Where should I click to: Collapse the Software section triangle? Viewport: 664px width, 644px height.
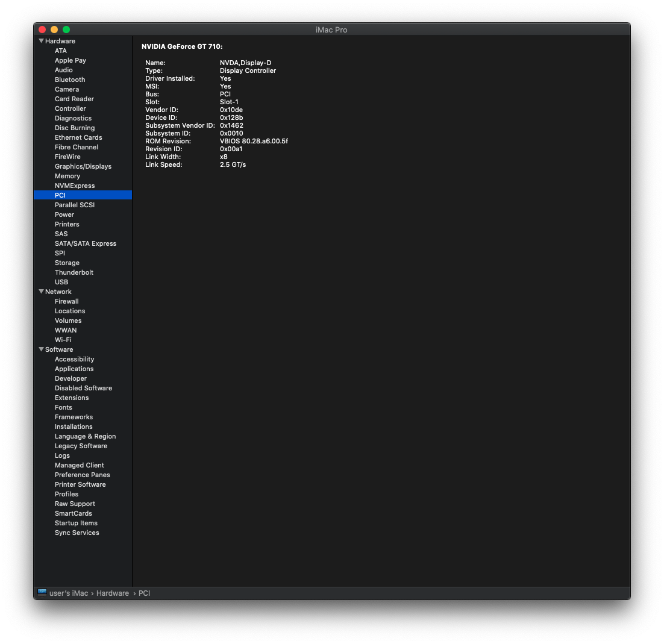pos(41,349)
